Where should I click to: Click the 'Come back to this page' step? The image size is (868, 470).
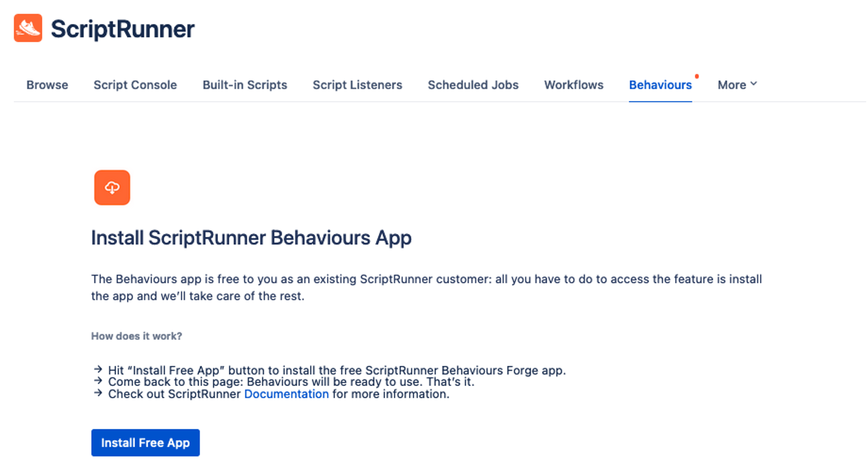click(x=291, y=382)
